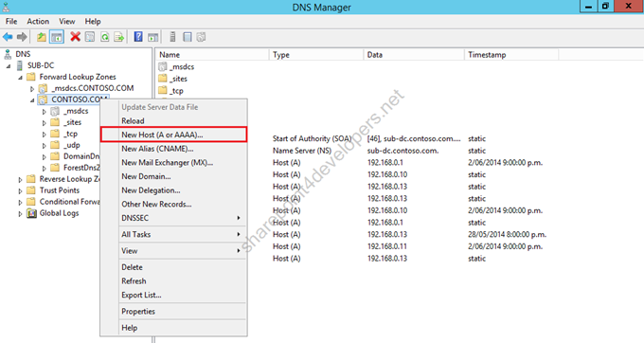644x343 pixels.
Task: Select the _tcp folder in tree
Action: [71, 134]
